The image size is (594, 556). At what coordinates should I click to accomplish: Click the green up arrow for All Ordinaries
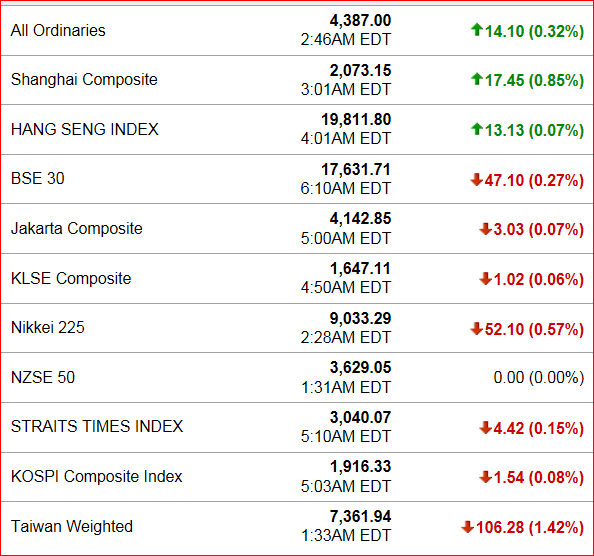click(477, 30)
